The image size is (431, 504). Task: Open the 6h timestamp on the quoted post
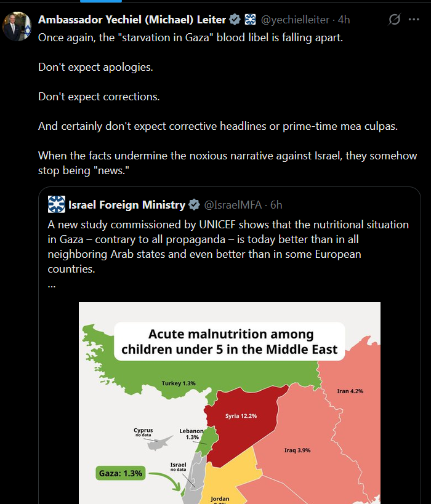point(276,205)
